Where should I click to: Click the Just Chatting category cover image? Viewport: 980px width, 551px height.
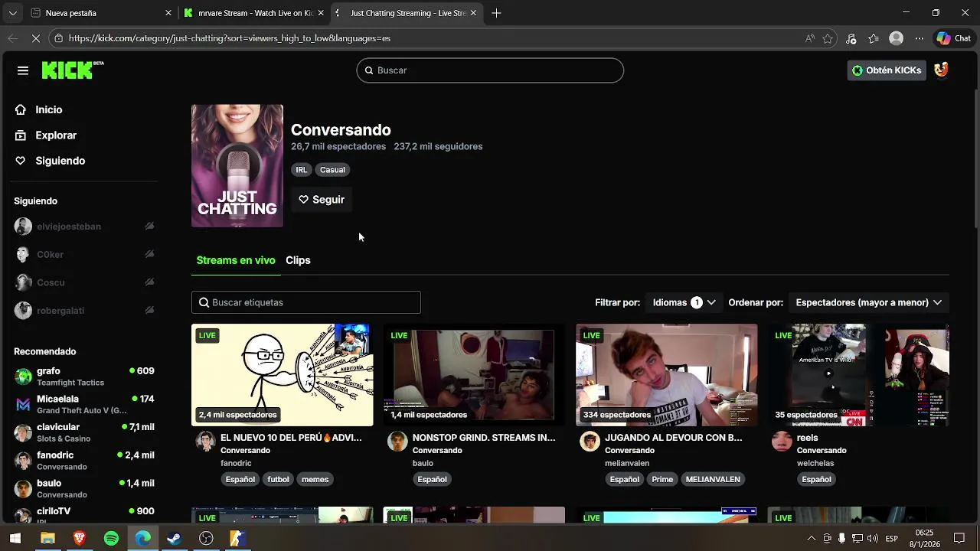[237, 165]
